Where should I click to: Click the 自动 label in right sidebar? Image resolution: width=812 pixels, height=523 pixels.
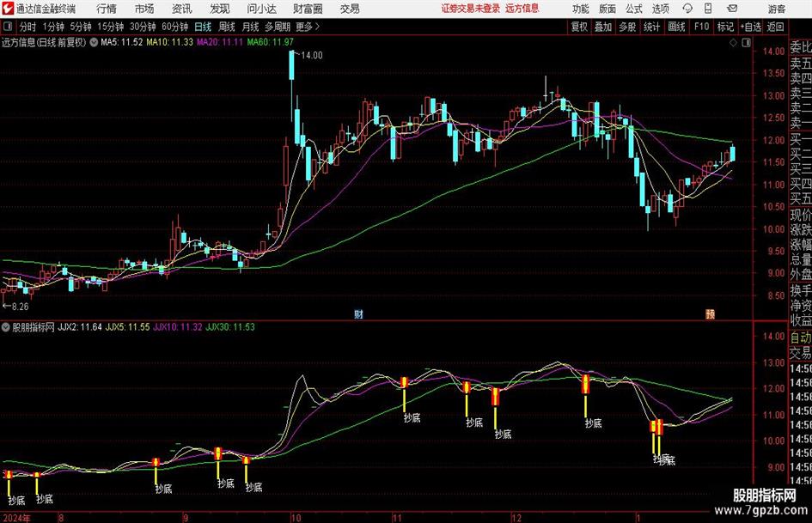[800, 338]
